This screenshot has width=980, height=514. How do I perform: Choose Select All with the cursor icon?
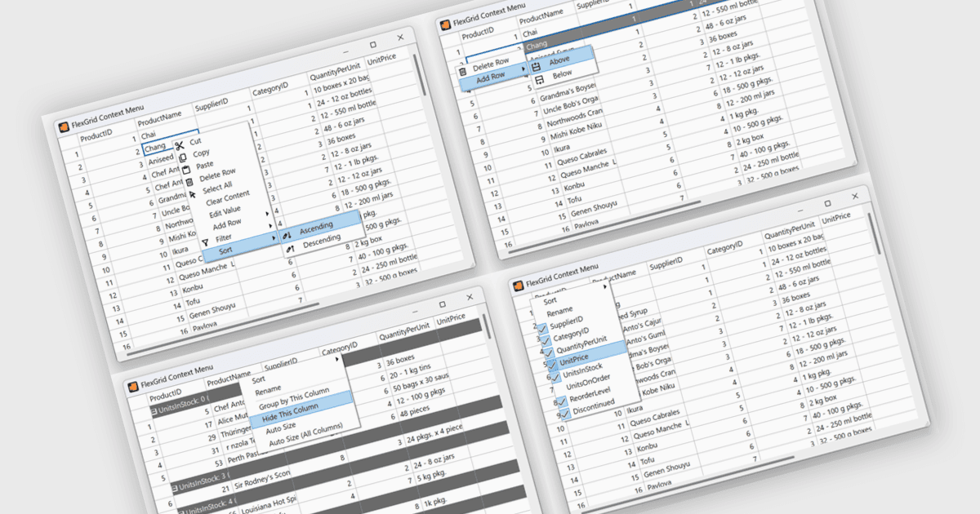216,186
